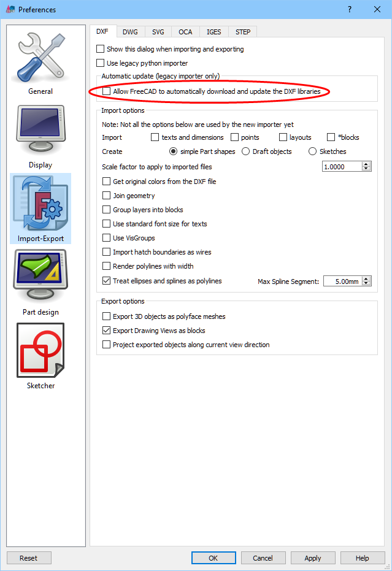Increase the scale factor with up arrow
The image size is (392, 571).
pyautogui.click(x=366, y=164)
